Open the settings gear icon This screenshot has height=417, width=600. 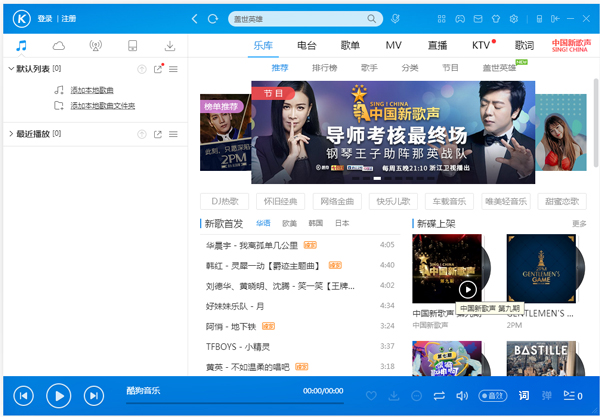coord(514,19)
